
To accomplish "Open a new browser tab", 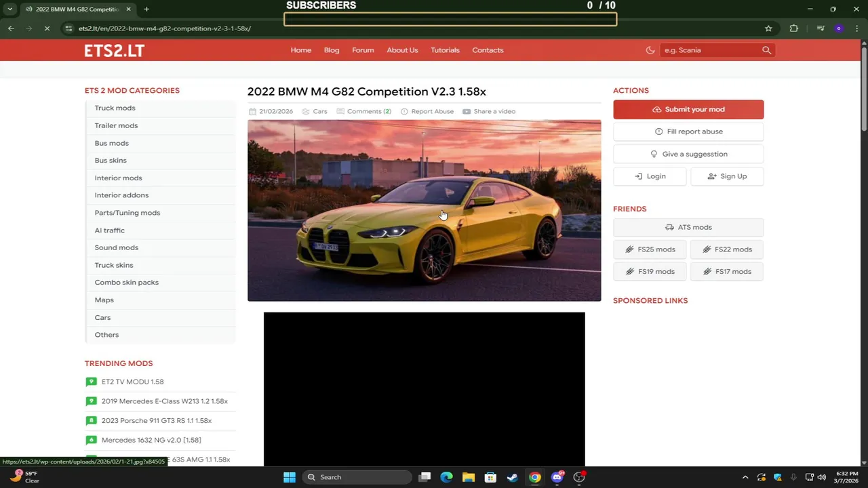I will pyautogui.click(x=146, y=9).
